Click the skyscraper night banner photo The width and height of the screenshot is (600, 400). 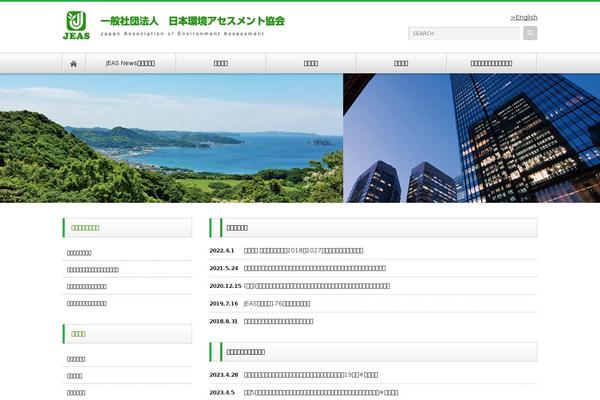coord(472,138)
